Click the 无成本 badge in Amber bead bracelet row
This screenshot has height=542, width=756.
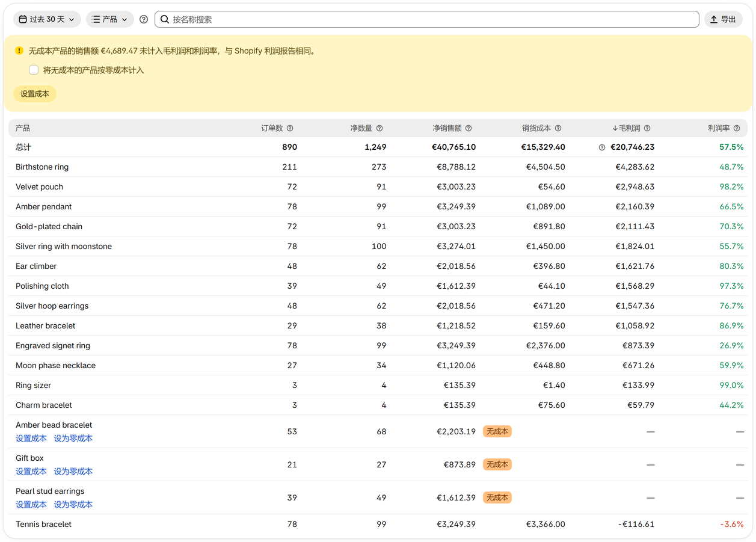pyautogui.click(x=497, y=431)
